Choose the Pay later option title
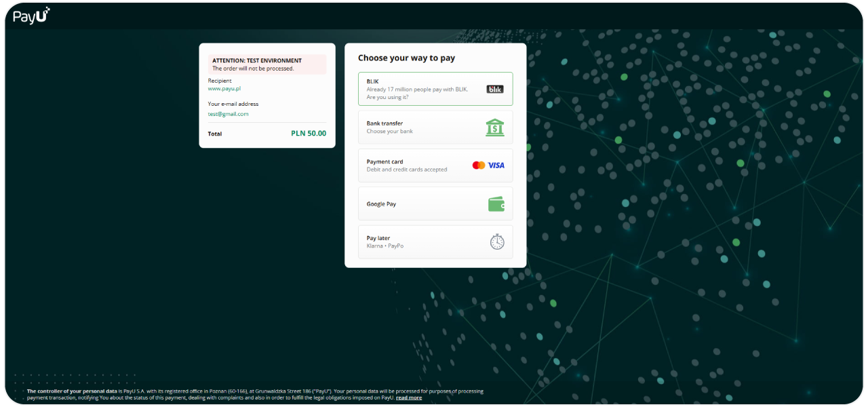The image size is (868, 407). pyautogui.click(x=378, y=238)
